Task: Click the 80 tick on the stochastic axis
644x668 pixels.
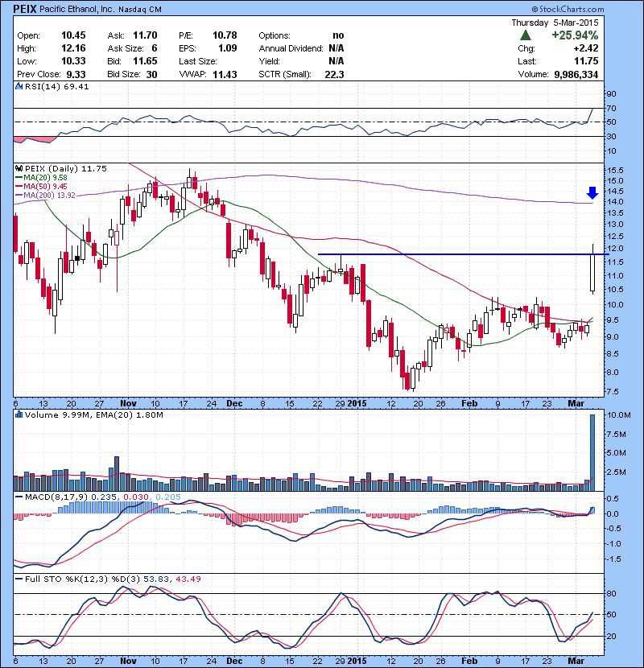Action: [x=612, y=593]
